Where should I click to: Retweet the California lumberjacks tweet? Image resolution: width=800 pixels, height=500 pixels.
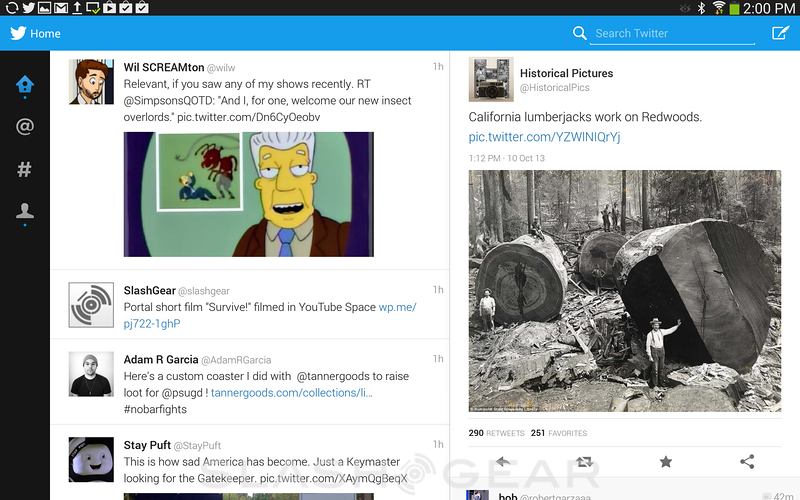click(584, 462)
